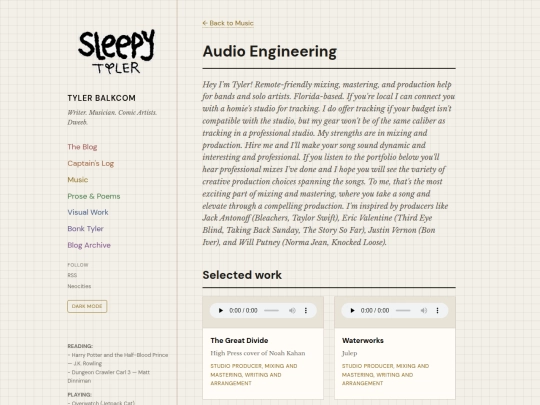Click the Julep artist text

click(x=350, y=353)
